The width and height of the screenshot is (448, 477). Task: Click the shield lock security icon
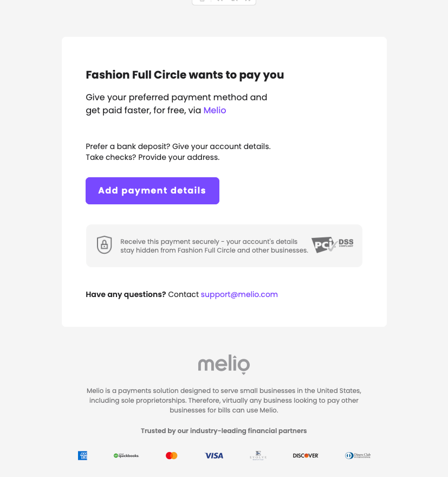pyautogui.click(x=104, y=245)
